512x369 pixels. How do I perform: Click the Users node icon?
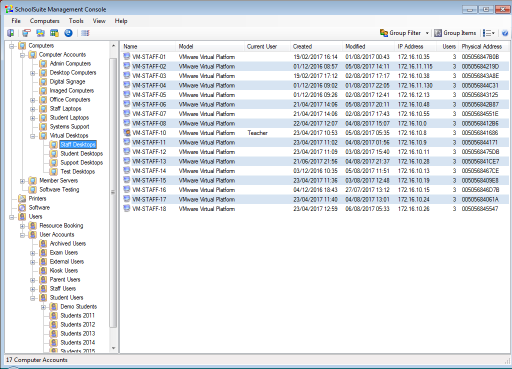[22, 217]
